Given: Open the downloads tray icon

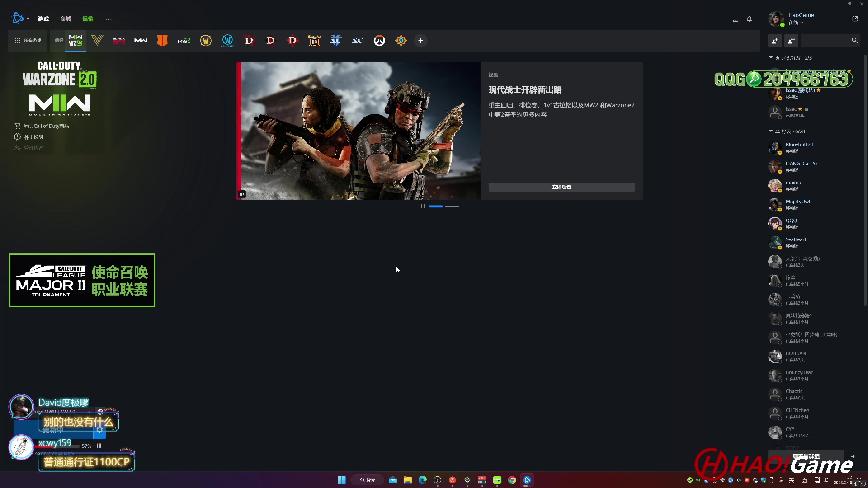Looking at the screenshot, I should 736,19.
